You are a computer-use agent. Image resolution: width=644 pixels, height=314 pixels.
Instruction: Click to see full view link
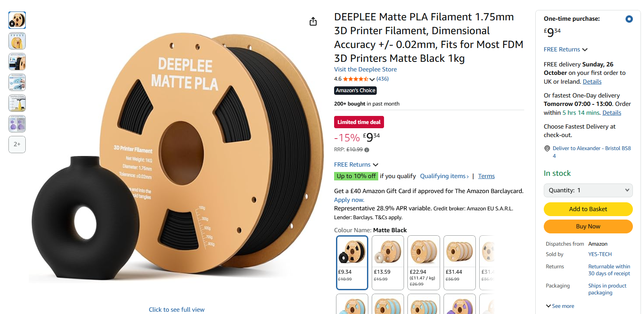pos(177,310)
